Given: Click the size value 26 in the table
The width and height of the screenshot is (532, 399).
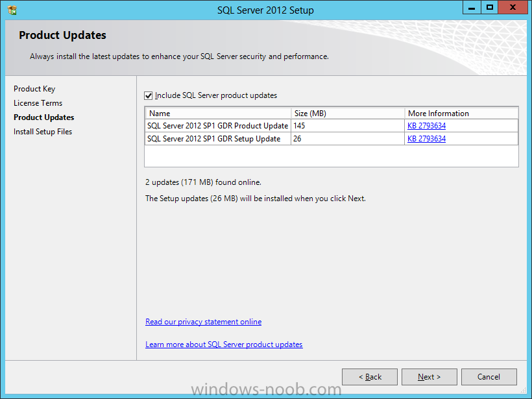Looking at the screenshot, I should tap(297, 139).
